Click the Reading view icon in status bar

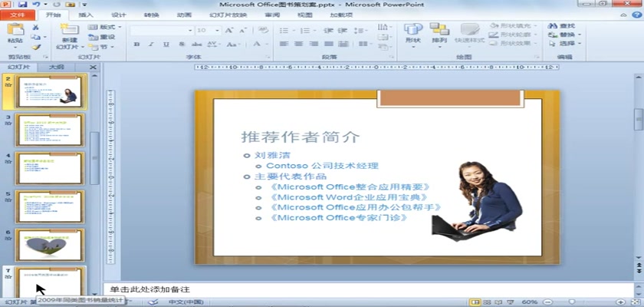coord(498,302)
